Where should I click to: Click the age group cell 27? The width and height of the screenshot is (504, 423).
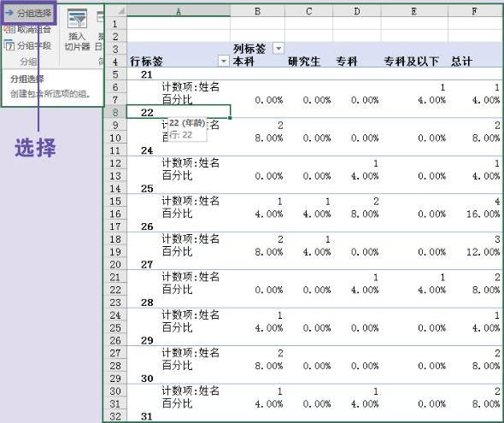pyautogui.click(x=147, y=265)
